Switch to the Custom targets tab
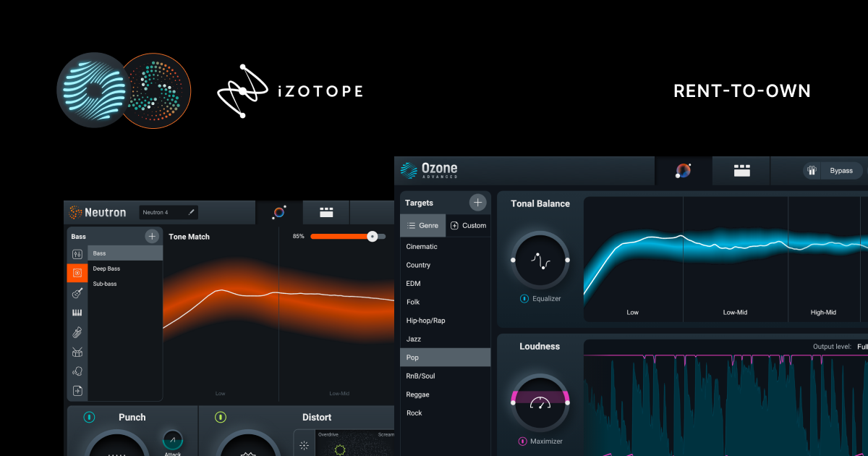This screenshot has height=456, width=868. [469, 225]
